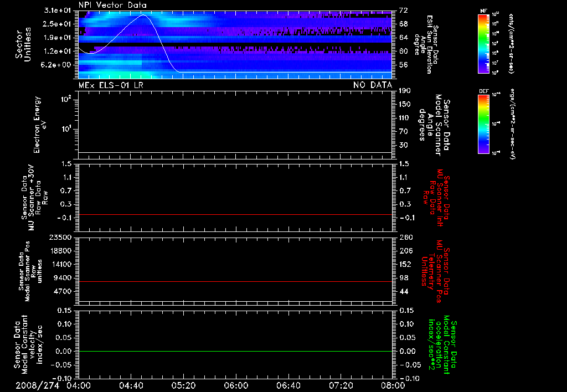
Task: Click the left -0.10 velocity tick label
Action: [x=61, y=379]
